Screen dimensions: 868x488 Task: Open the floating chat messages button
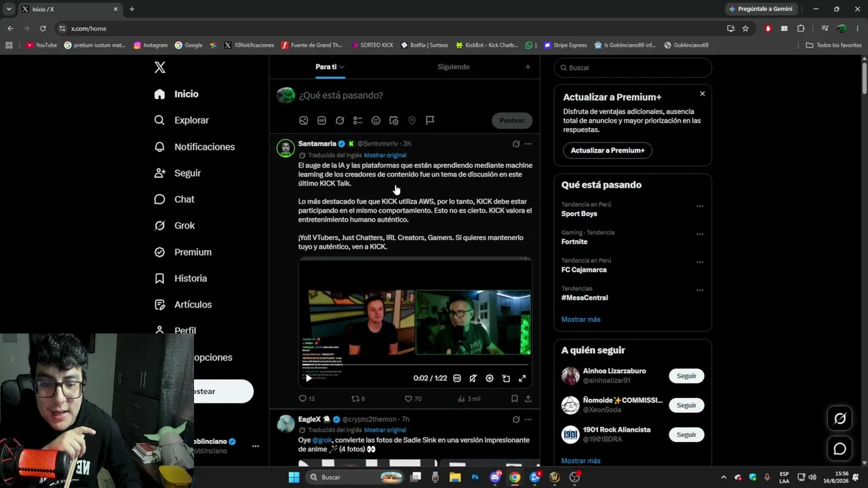(840, 449)
